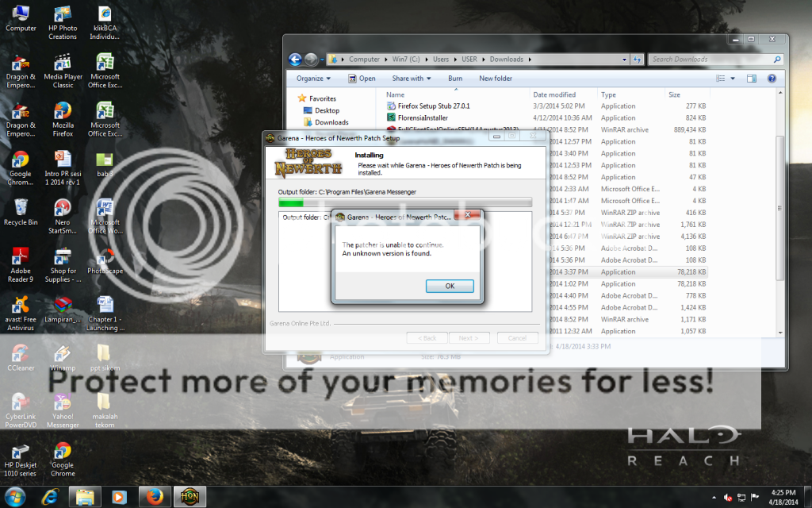Click Burn in Explorer toolbar

[455, 79]
